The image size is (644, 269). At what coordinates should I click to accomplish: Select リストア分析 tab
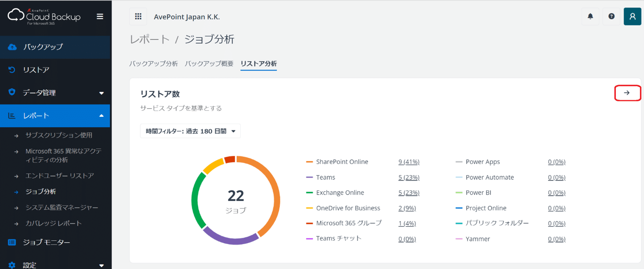pyautogui.click(x=259, y=64)
